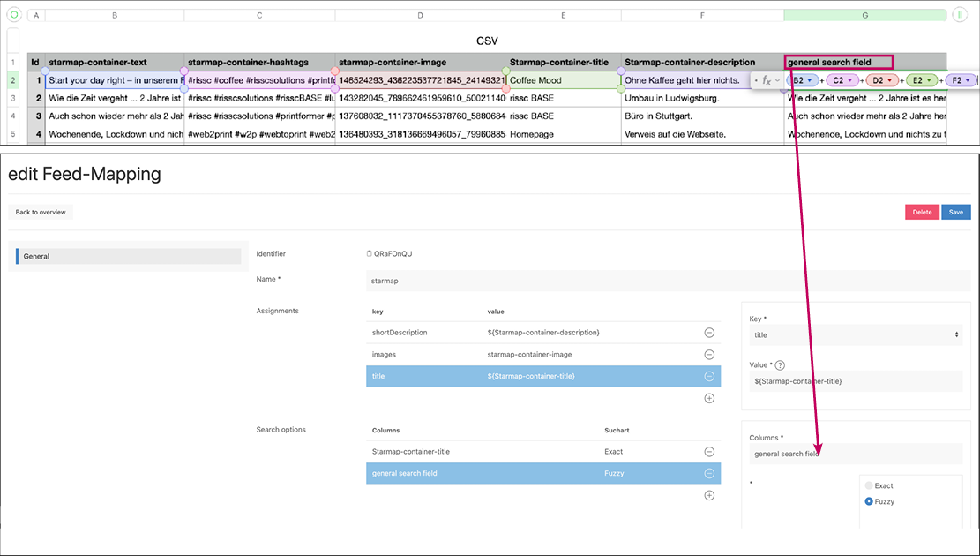This screenshot has width=980, height=556.
Task: Select spreadsheet column G header
Action: pyautogui.click(x=864, y=15)
